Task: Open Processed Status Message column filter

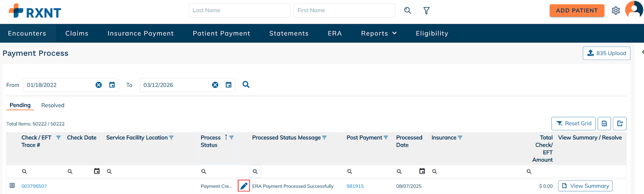Action: click(324, 138)
